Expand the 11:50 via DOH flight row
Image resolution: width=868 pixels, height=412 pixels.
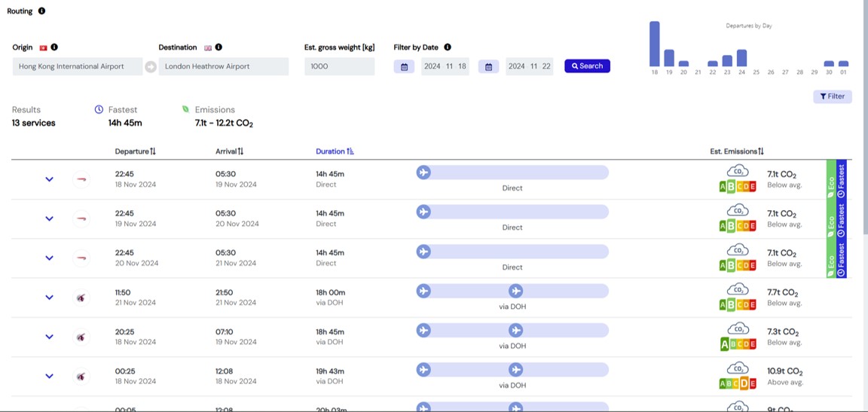49,298
